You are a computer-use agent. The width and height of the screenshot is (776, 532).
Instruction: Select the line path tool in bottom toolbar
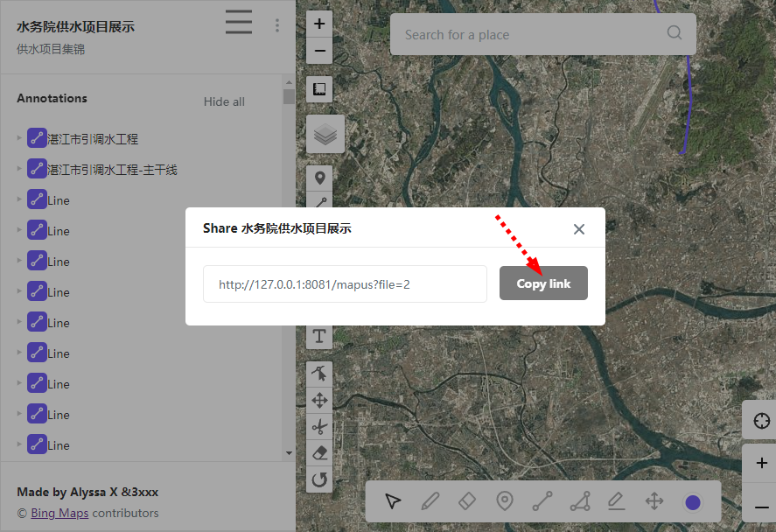[x=542, y=501]
